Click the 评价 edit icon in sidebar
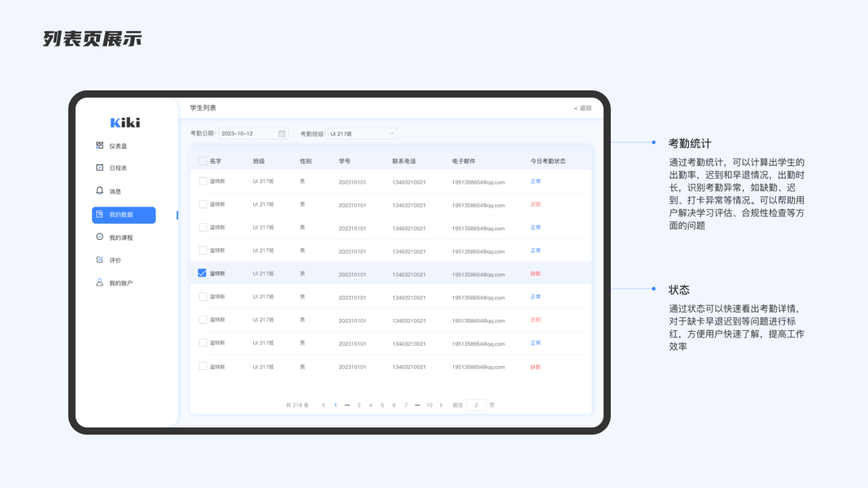Viewport: 868px width, 488px height. [99, 259]
